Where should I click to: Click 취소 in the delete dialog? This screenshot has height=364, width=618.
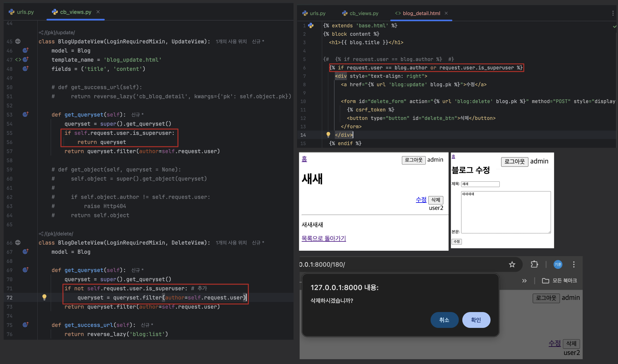point(444,320)
